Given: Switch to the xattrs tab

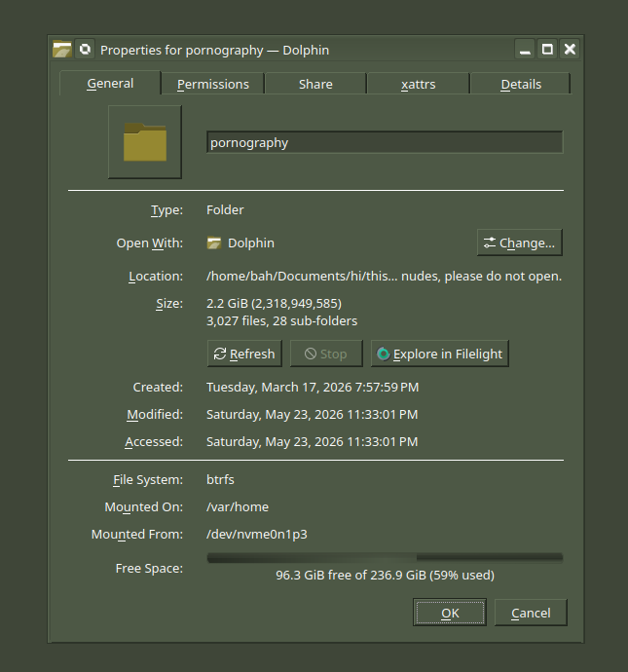Looking at the screenshot, I should coord(418,84).
